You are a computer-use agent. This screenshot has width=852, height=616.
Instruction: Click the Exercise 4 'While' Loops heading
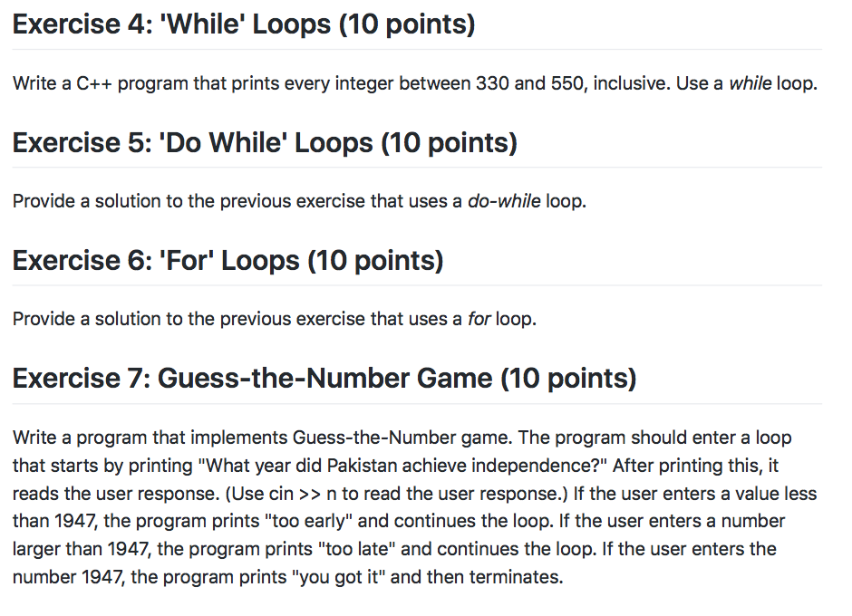pos(244,24)
